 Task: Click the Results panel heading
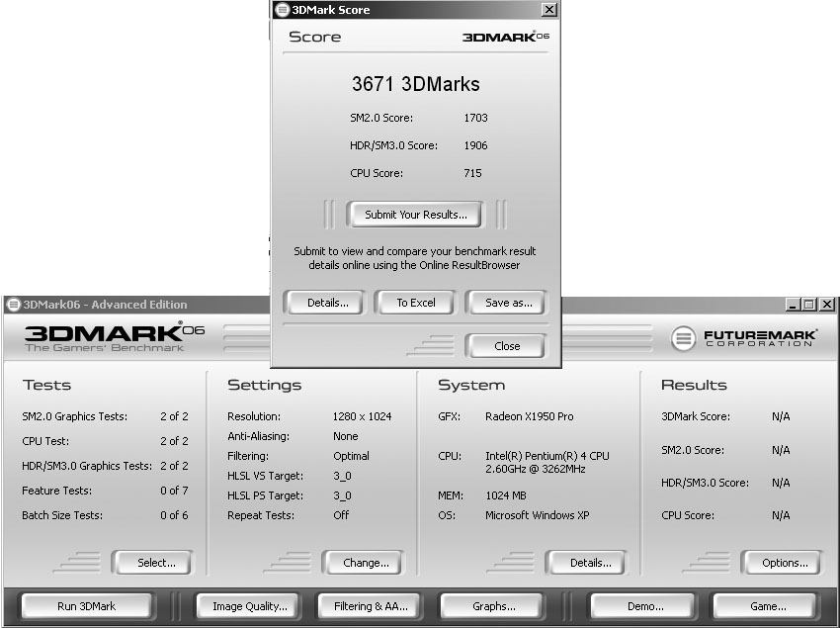click(x=694, y=385)
